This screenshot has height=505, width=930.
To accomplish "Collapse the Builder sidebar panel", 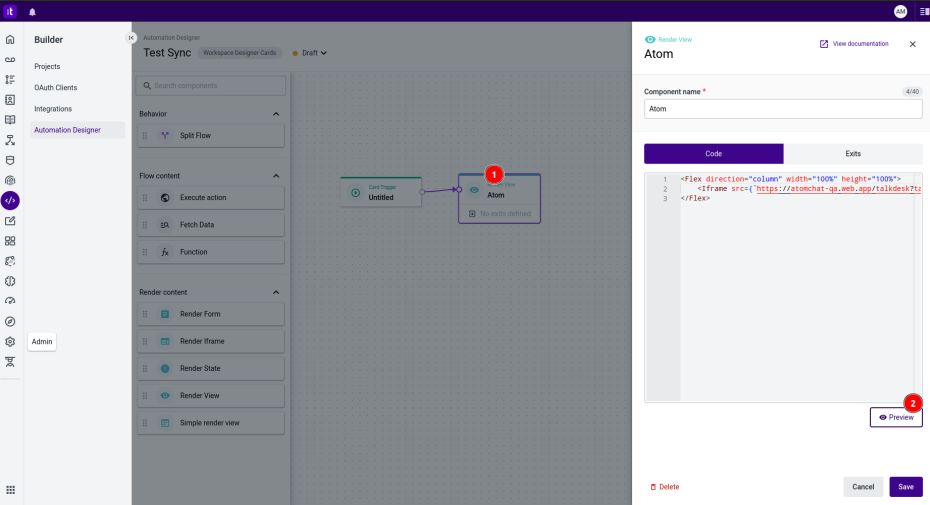I will [x=130, y=38].
